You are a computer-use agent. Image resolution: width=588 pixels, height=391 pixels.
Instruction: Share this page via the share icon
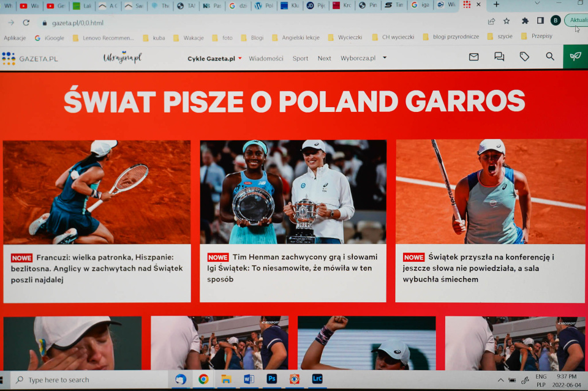(491, 21)
